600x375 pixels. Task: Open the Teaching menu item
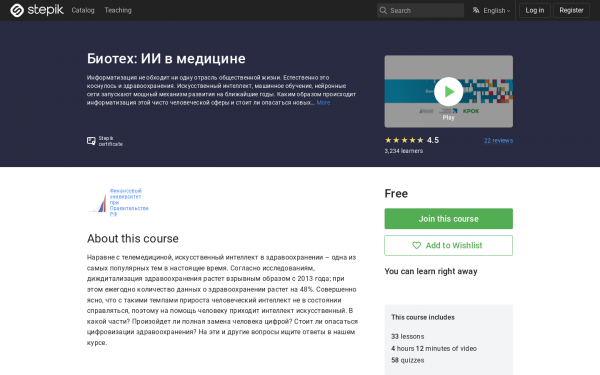tap(118, 10)
